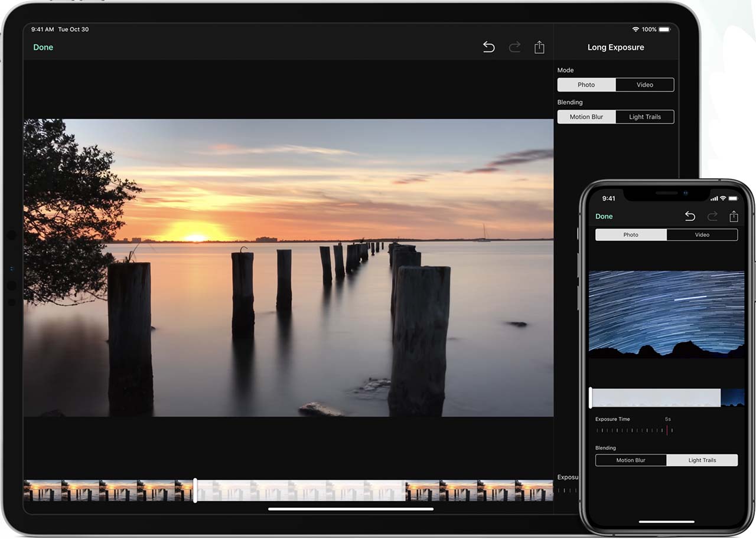Select Photo mode on iPhone
This screenshot has width=756, height=539.
point(631,235)
